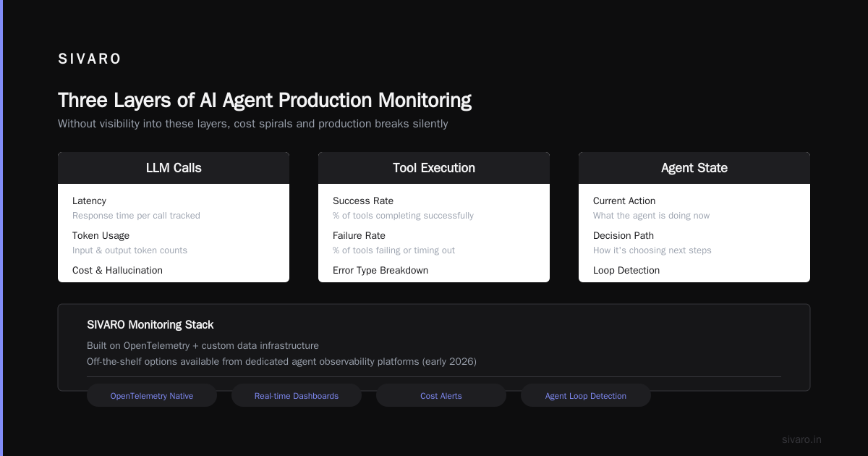Click the OpenTelemetry Native pill
The width and height of the screenshot is (868, 456).
(152, 396)
